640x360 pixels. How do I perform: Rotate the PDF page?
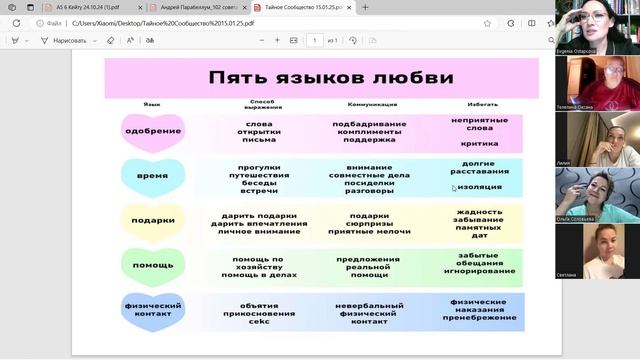point(353,40)
